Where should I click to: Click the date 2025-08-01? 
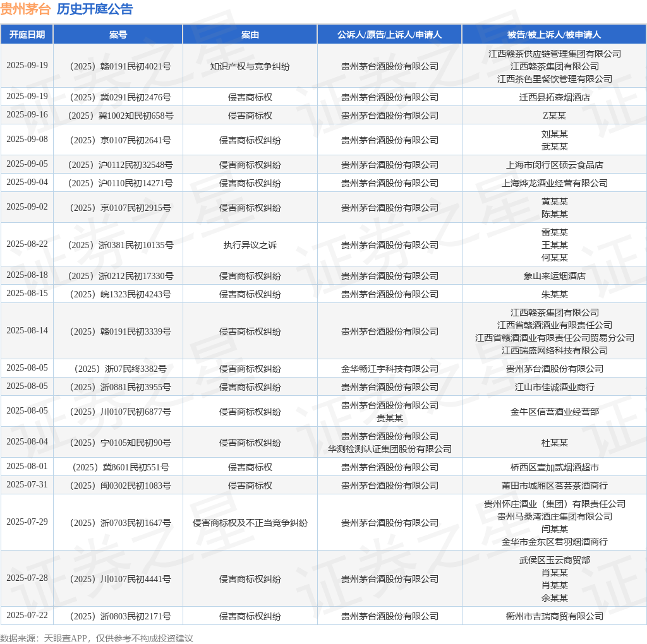pos(27,467)
